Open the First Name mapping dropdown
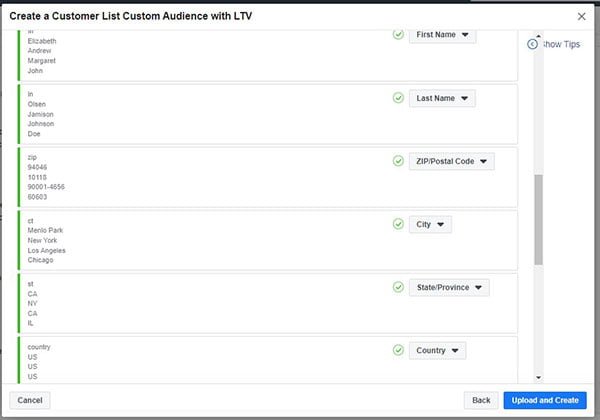600x420 pixels. coord(442,35)
